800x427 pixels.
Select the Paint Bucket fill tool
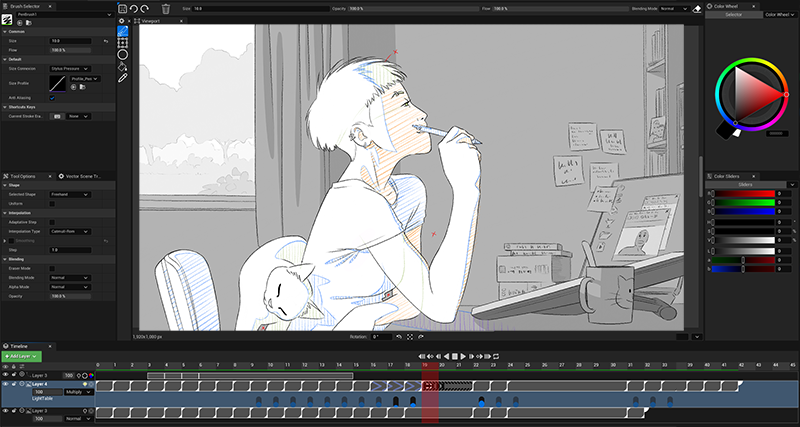click(x=123, y=66)
